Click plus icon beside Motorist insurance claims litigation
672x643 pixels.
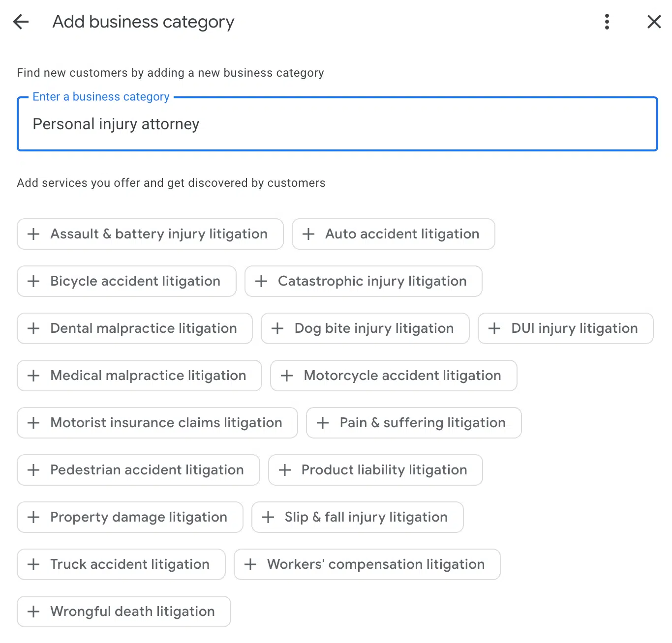[x=33, y=423]
